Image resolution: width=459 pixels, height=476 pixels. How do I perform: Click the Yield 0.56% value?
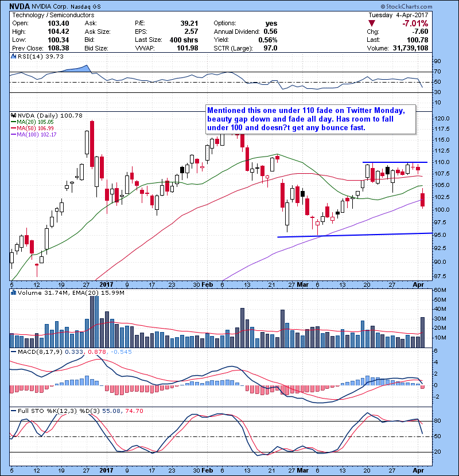(x=268, y=40)
